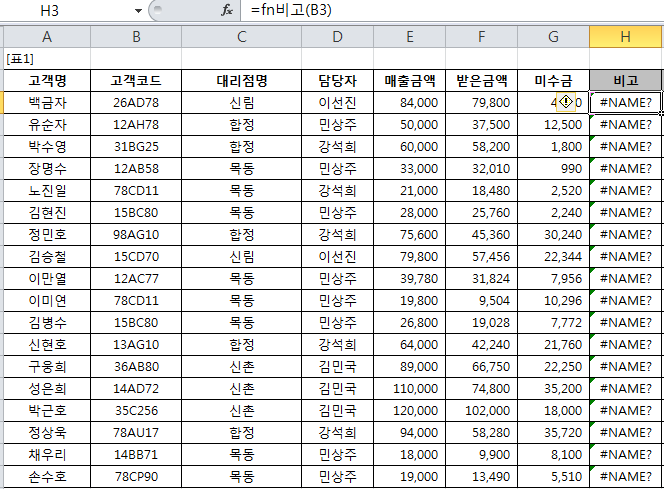Viewport: 664px width, 489px height.
Task: Open the Name Box dropdown arrow
Action: (138, 10)
